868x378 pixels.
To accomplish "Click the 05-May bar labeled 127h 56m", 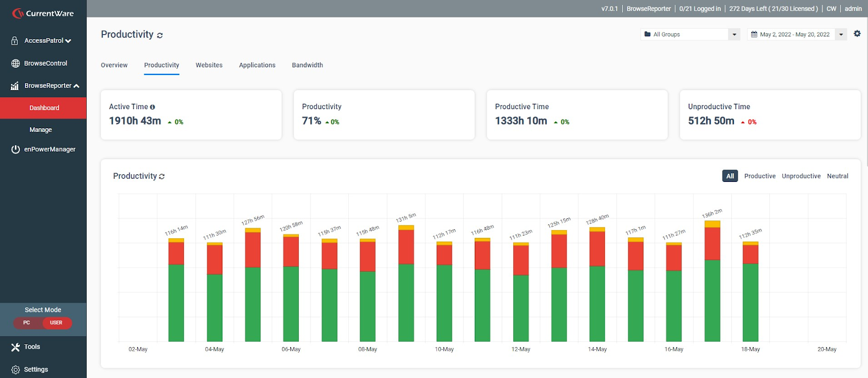I will (x=253, y=285).
